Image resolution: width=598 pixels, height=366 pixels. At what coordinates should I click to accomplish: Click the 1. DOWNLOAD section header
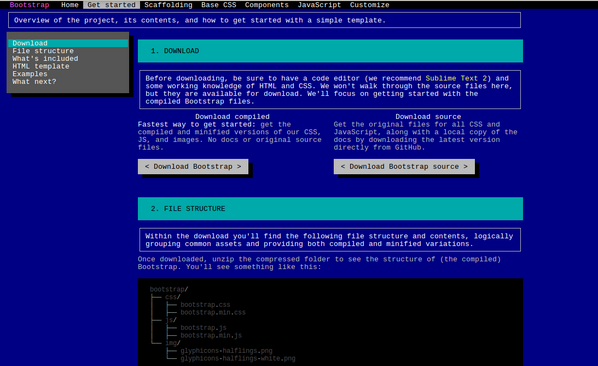(x=330, y=51)
